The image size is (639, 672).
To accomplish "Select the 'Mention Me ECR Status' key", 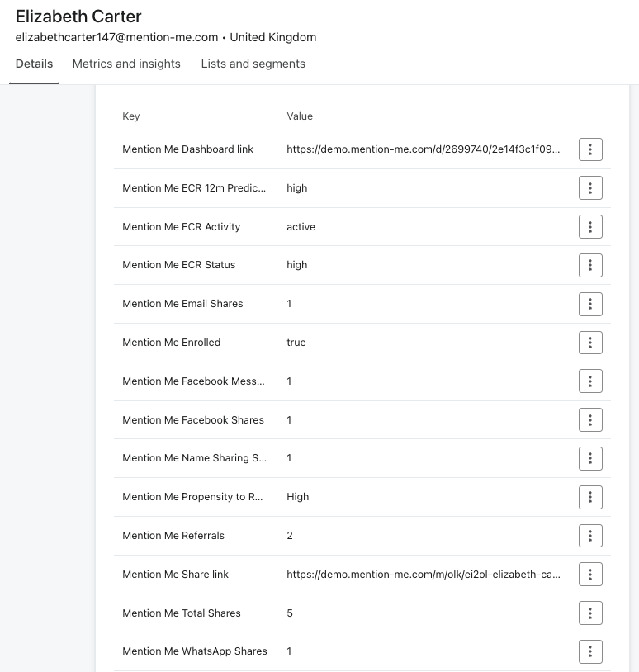I will pyautogui.click(x=178, y=265).
